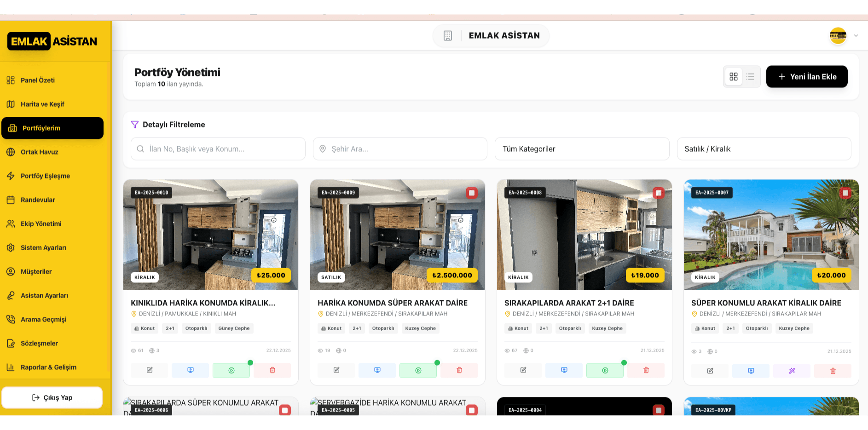
Task: Open the Tüm Kategoriler dropdown
Action: [x=582, y=149]
